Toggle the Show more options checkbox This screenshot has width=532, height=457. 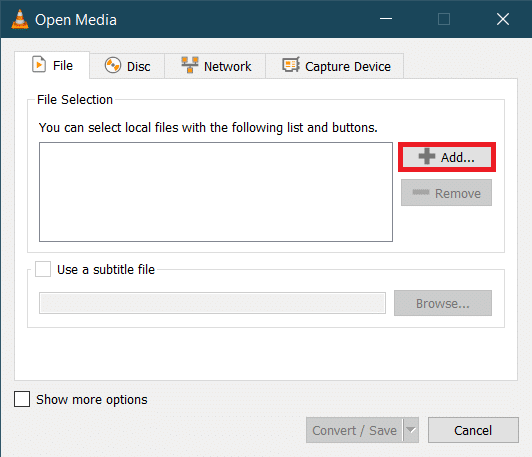(x=22, y=399)
